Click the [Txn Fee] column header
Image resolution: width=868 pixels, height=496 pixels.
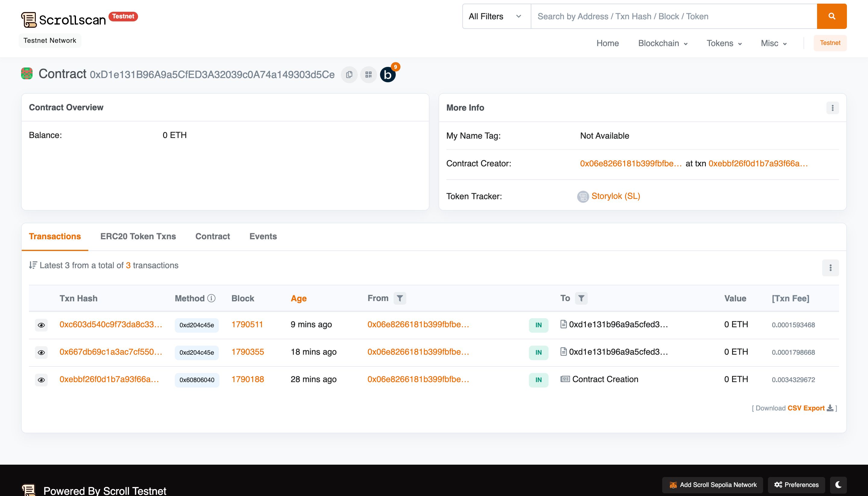coord(790,298)
